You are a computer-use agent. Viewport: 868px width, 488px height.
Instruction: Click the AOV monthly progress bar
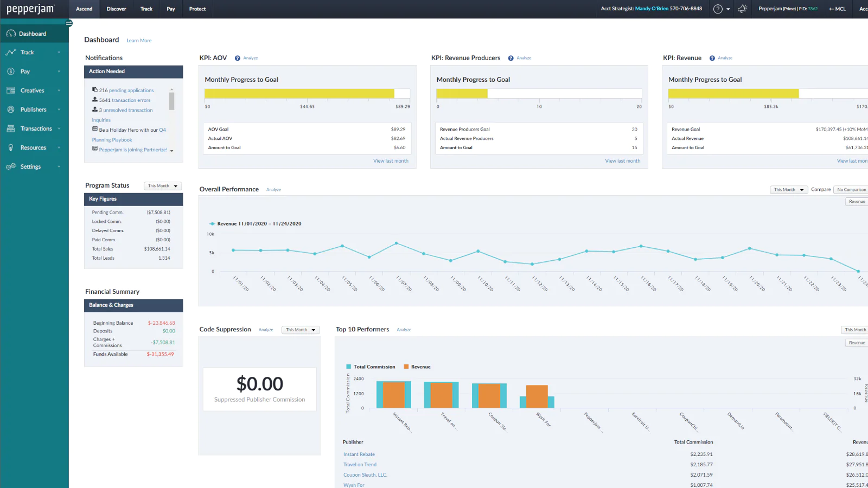click(307, 94)
